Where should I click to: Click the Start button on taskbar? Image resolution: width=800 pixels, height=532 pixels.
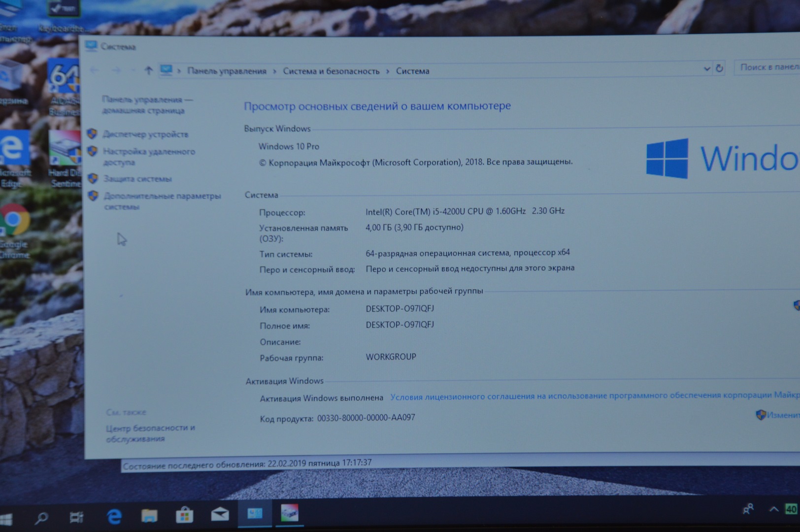(6, 519)
